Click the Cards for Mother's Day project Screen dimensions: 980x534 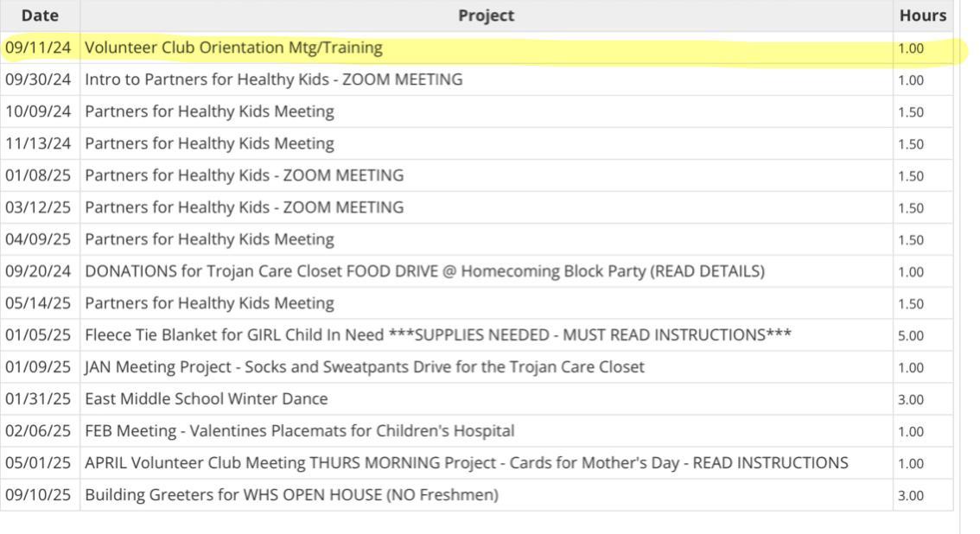[466, 463]
